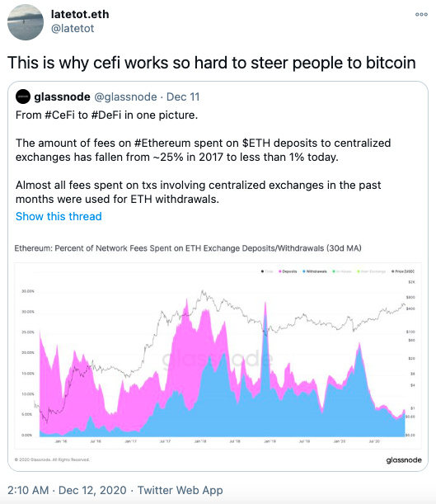The height and width of the screenshot is (504, 436).
Task: Open the #DeFi hashtag
Action: coord(106,115)
